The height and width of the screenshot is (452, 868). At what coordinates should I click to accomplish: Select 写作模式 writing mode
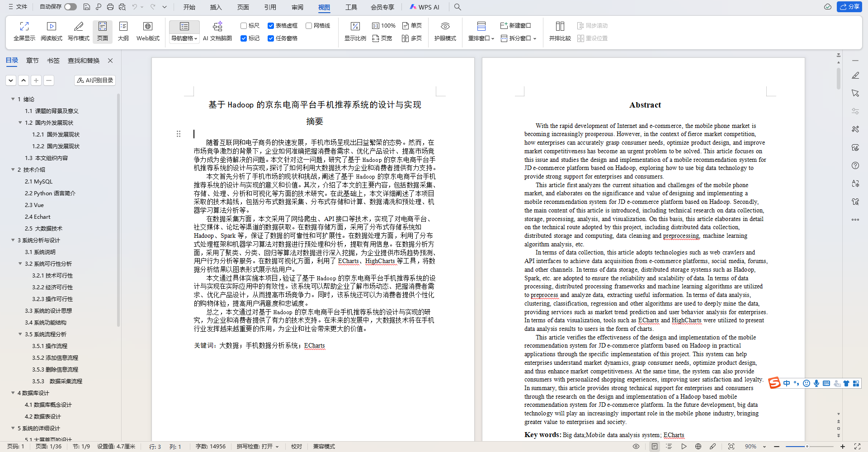pos(79,32)
